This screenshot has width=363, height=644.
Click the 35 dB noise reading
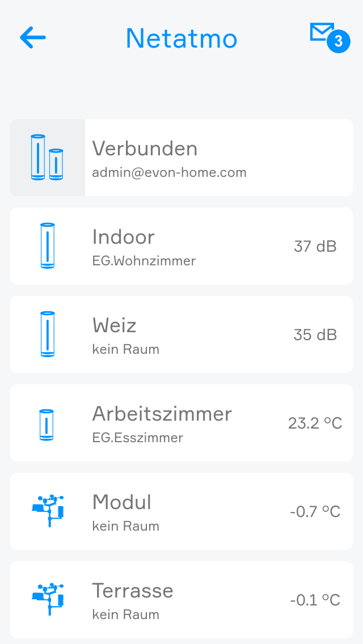tap(315, 334)
